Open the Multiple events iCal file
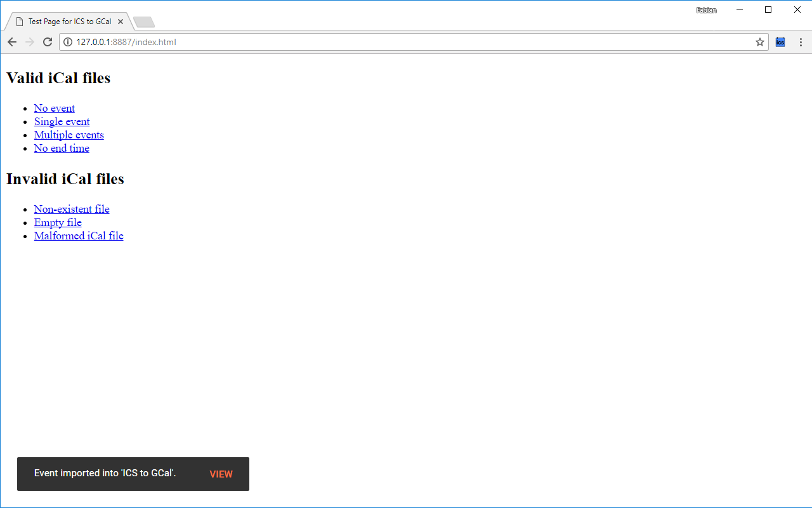 (69, 135)
